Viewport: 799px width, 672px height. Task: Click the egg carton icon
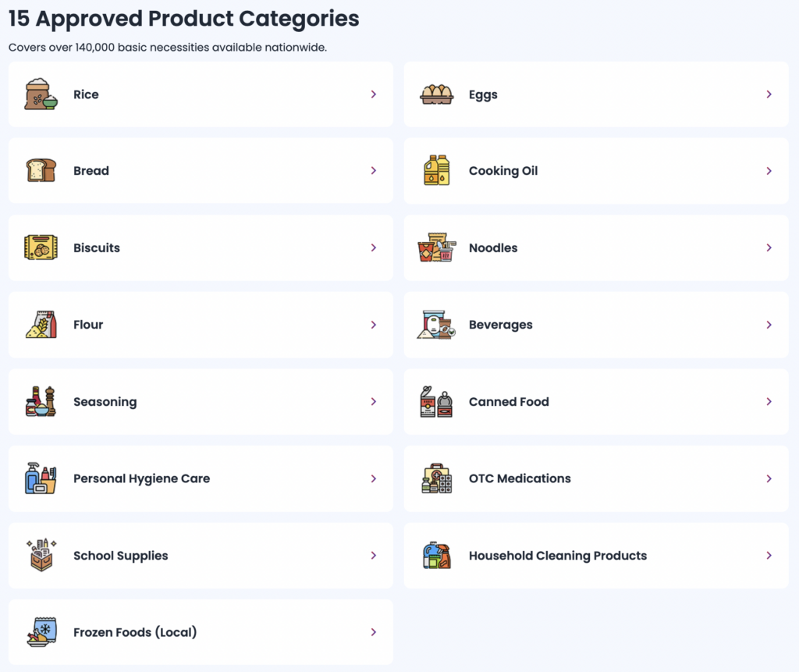436,94
